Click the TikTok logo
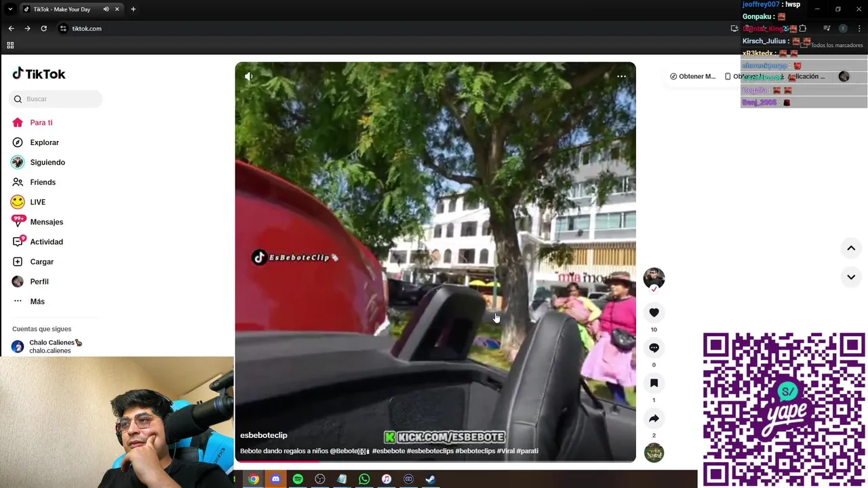The width and height of the screenshot is (868, 488). click(39, 74)
